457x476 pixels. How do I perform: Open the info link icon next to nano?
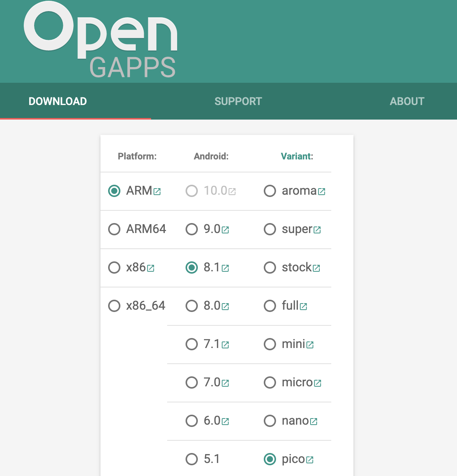(314, 422)
